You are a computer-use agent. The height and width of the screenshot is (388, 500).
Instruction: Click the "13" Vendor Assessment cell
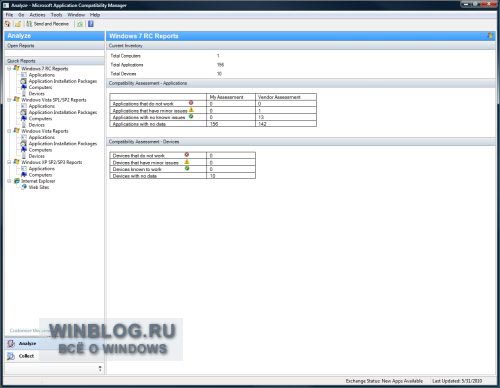(286, 117)
